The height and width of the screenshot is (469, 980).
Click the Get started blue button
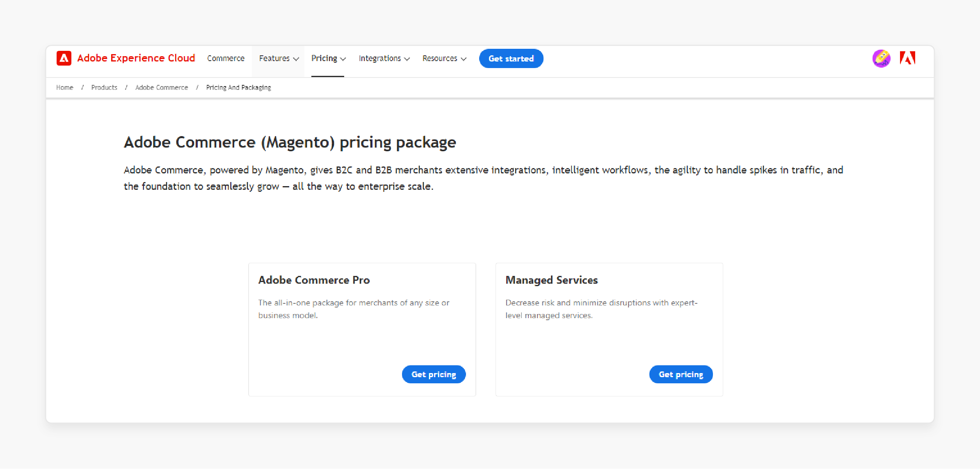pyautogui.click(x=511, y=58)
